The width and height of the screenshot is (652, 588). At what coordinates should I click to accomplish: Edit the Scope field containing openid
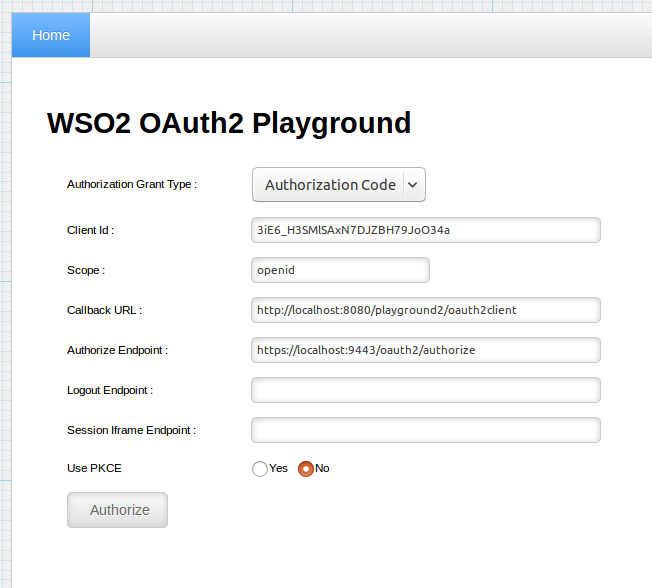click(340, 270)
